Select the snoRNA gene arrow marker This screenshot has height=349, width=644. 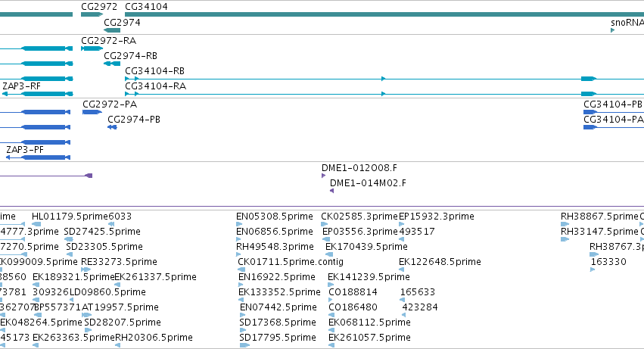point(612,30)
